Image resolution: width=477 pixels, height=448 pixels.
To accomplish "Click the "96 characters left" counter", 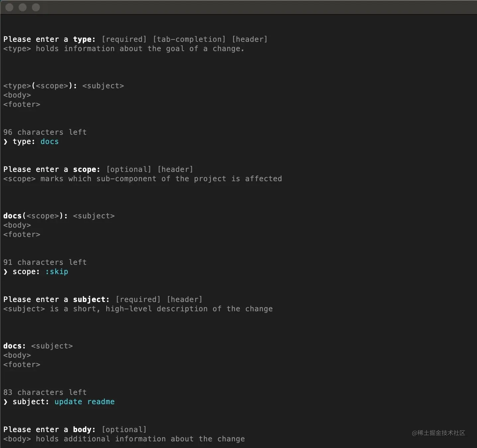I will tap(45, 132).
